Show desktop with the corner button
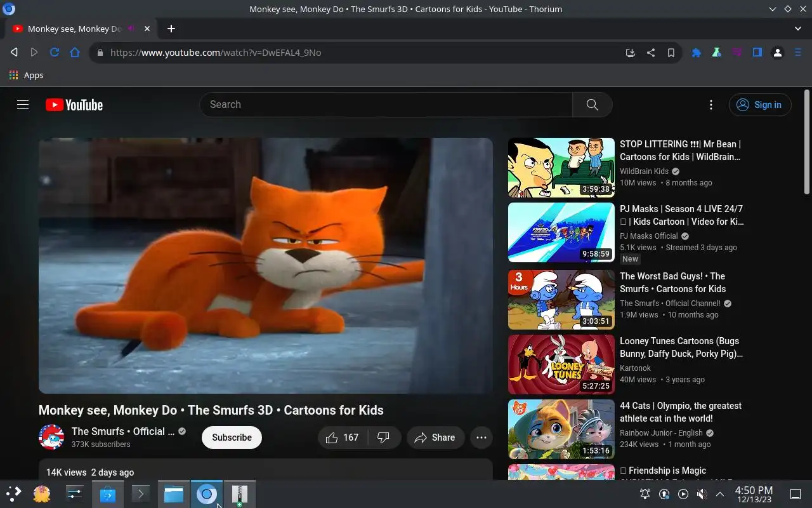The image size is (812, 508). pyautogui.click(x=795, y=494)
